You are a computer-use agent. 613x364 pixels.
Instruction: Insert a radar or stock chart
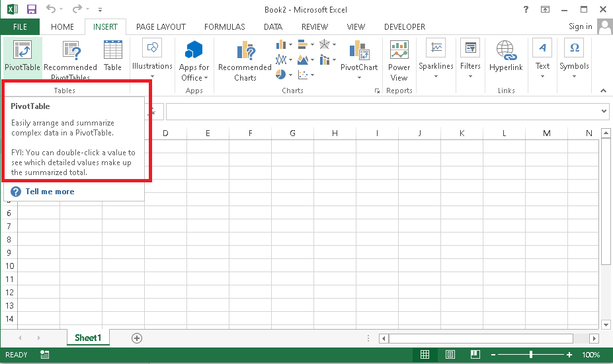tap(327, 44)
